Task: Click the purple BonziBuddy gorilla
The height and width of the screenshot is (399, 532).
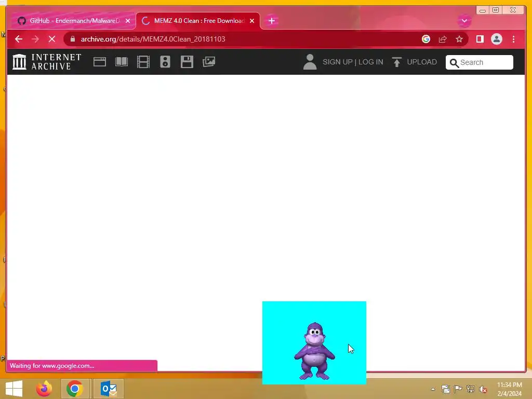Action: point(314,351)
